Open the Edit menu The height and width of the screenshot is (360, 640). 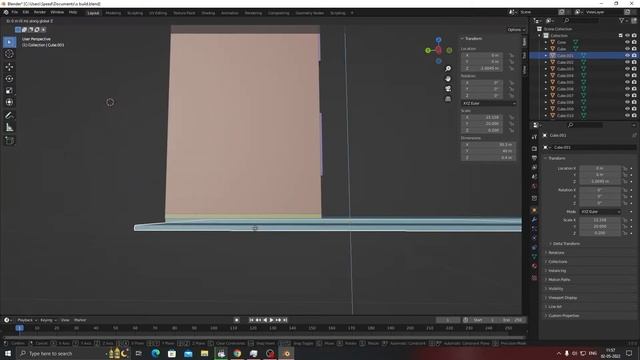(x=26, y=12)
